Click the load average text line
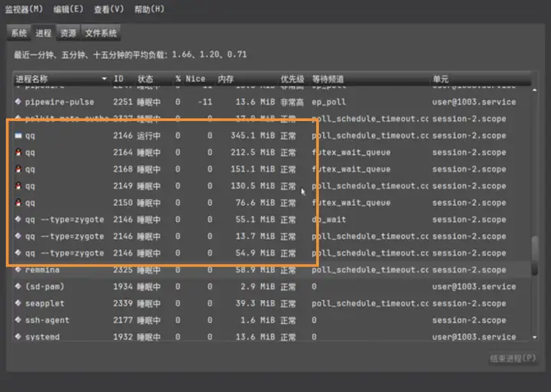Screen dimensions: 551x392 pyautogui.click(x=130, y=54)
